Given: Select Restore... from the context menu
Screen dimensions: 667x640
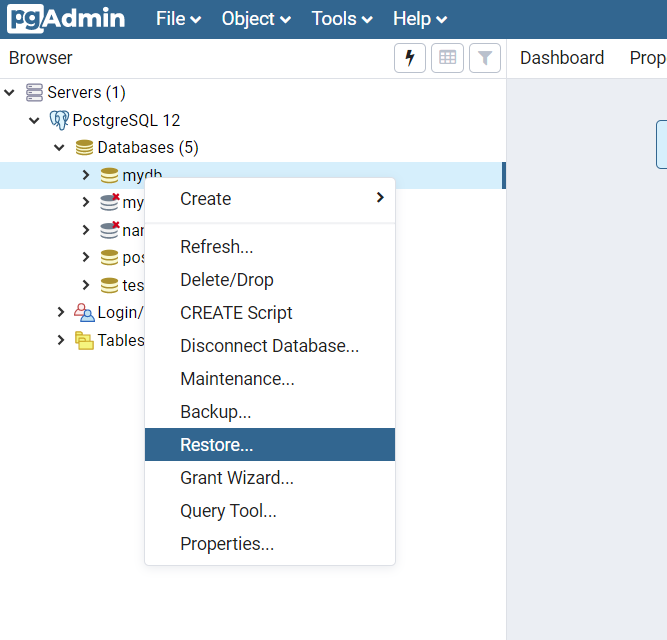Looking at the screenshot, I should [217, 445].
